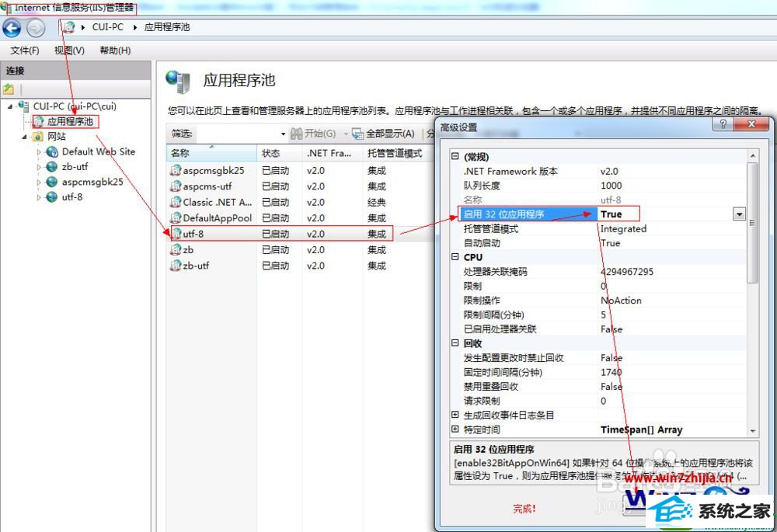This screenshot has width=777, height=532.
Task: Sort by 名称 column header
Action: 211,153
